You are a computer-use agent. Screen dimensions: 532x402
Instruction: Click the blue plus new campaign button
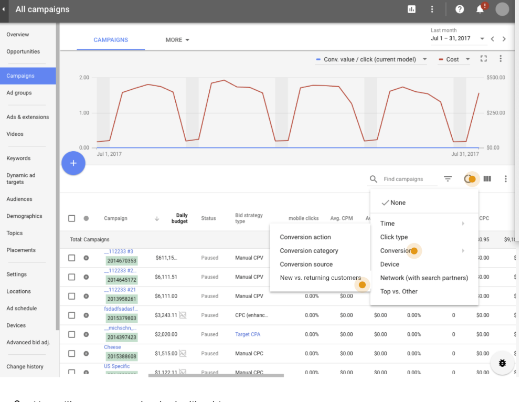[x=73, y=163]
